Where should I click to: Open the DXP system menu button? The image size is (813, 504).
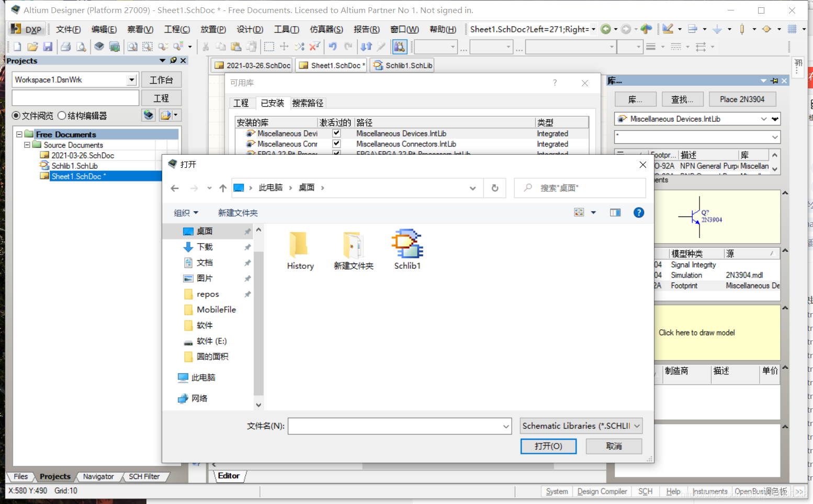coord(26,29)
